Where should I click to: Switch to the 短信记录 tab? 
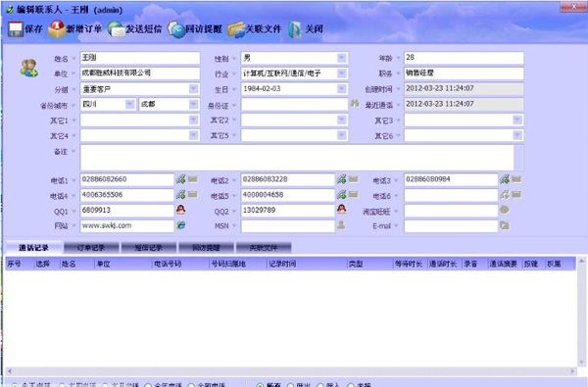coord(149,248)
